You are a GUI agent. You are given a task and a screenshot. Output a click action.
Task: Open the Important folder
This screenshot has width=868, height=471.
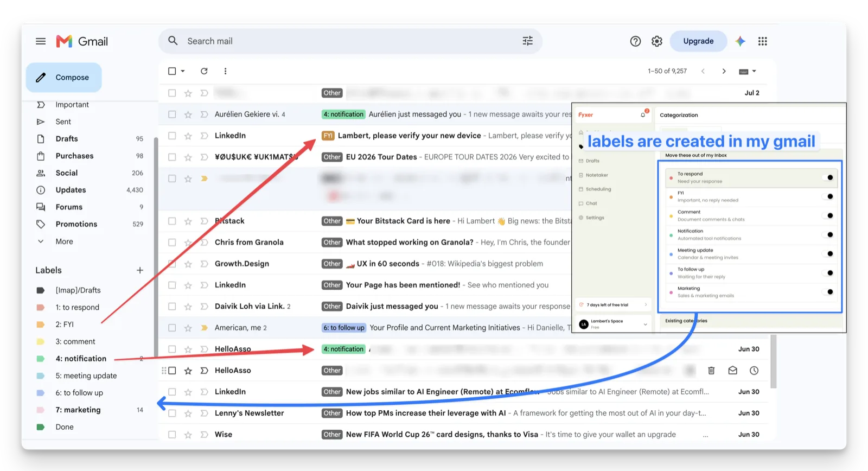(x=72, y=105)
